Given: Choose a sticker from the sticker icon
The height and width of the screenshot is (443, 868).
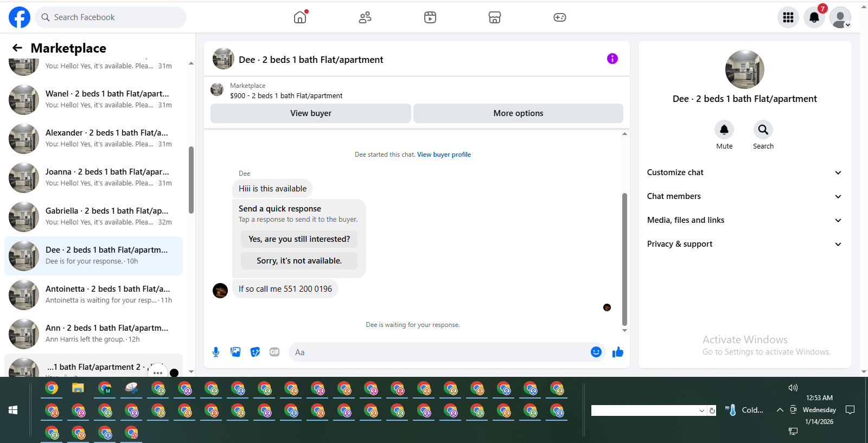Looking at the screenshot, I should point(255,352).
